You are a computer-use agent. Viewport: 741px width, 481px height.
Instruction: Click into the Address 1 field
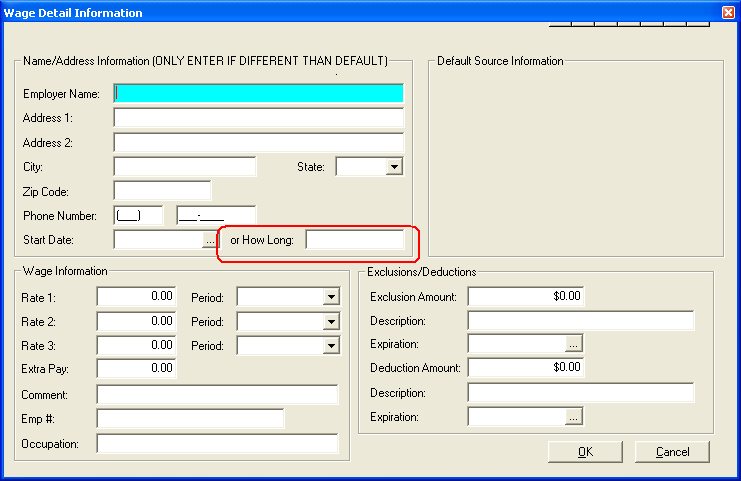tap(259, 118)
